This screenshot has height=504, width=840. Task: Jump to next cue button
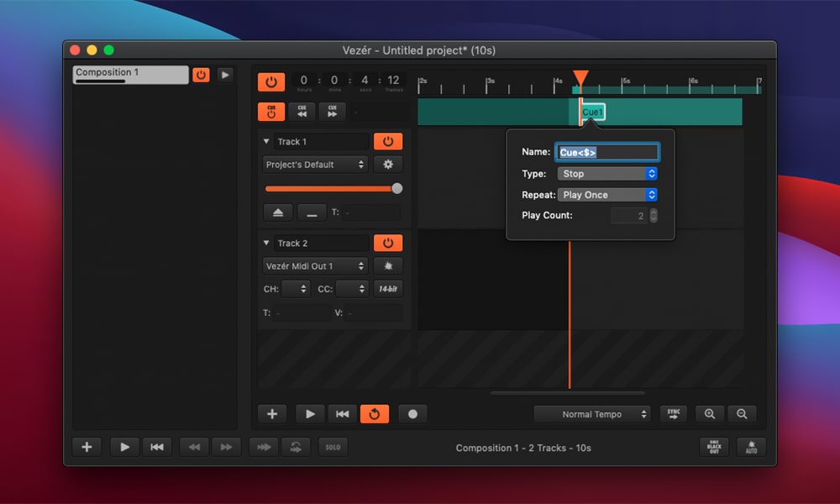pyautogui.click(x=332, y=112)
